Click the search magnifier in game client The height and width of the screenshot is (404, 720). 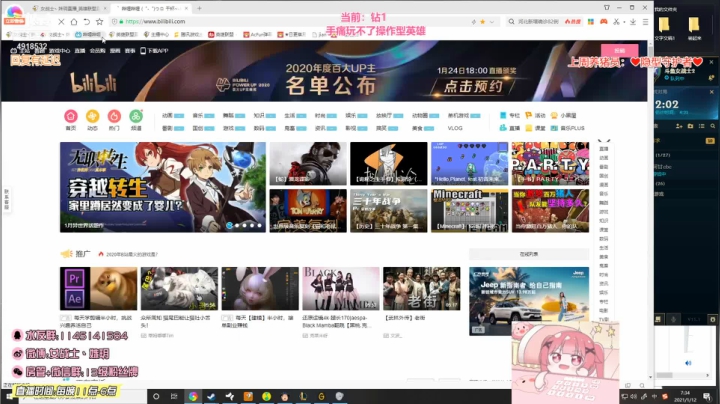point(713,126)
